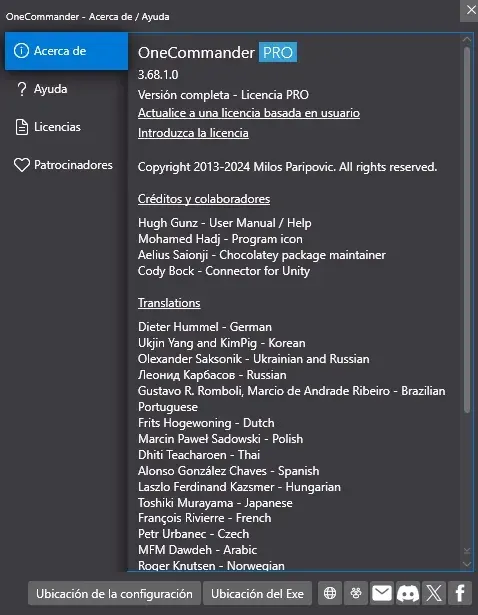Viewport: 478px width, 615px height.
Task: Click 'François Rivierre - French'
Action: click(204, 518)
